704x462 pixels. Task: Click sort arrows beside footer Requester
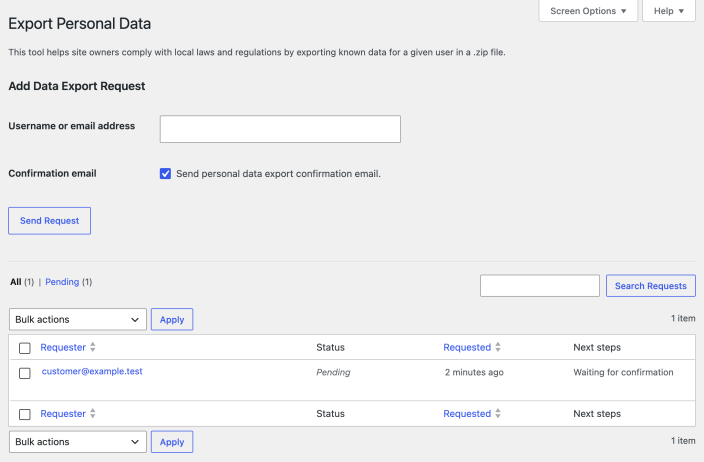tap(92, 414)
